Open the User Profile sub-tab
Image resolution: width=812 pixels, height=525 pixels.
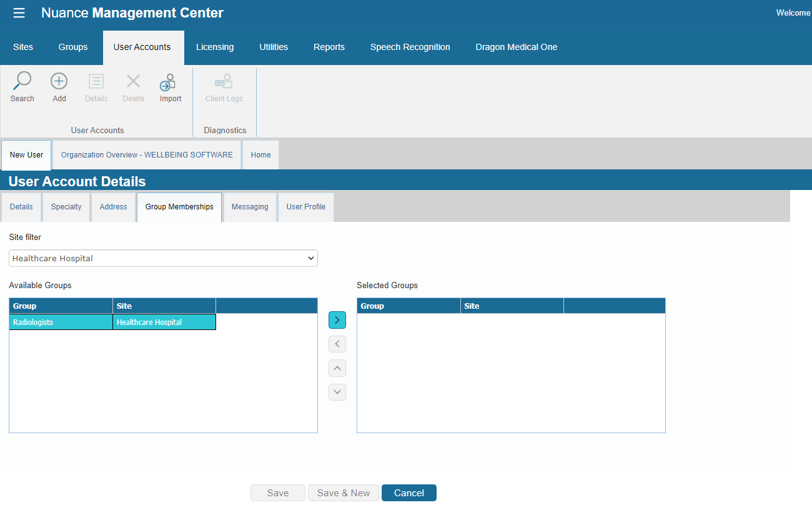[x=306, y=207]
